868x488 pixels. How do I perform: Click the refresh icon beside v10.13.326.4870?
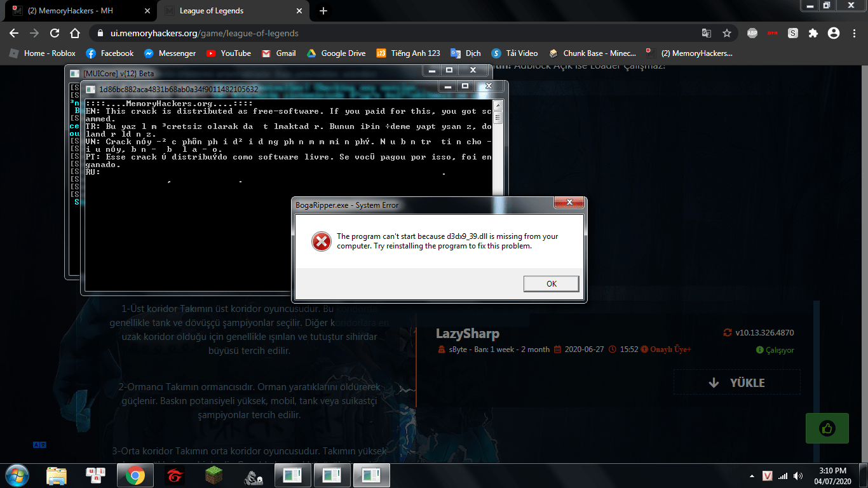click(728, 332)
